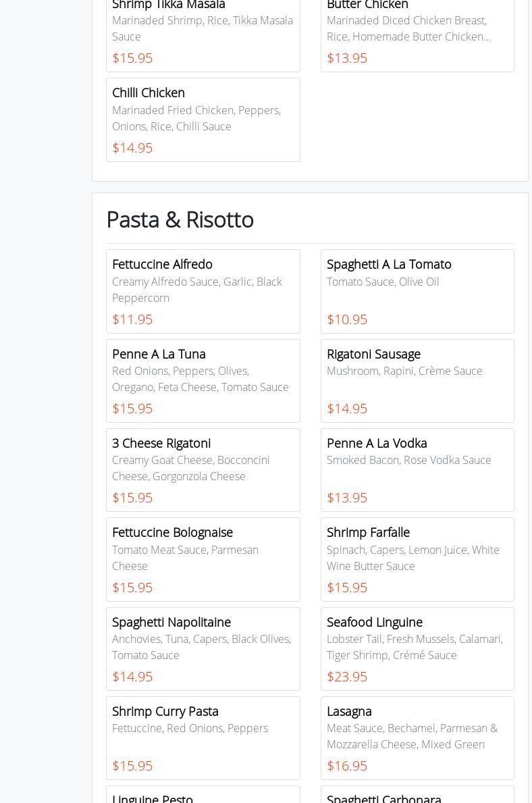Click the Spaghetti Carbonara item title
This screenshot has width=532, height=803.
[384, 798]
